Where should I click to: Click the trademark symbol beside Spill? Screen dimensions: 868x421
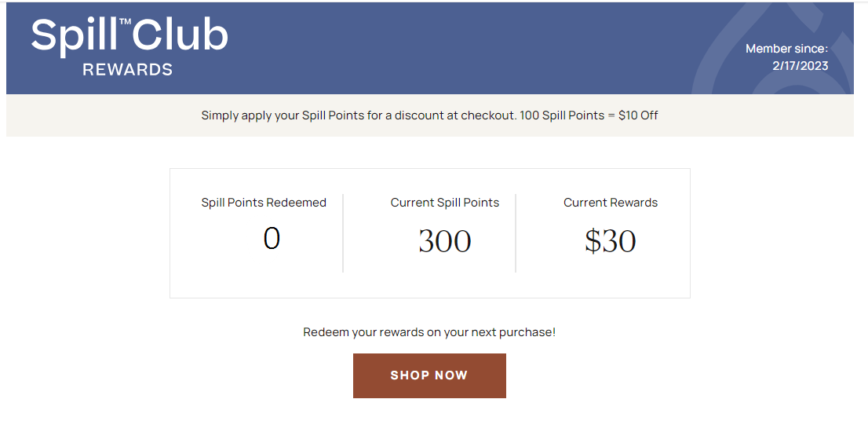click(125, 21)
